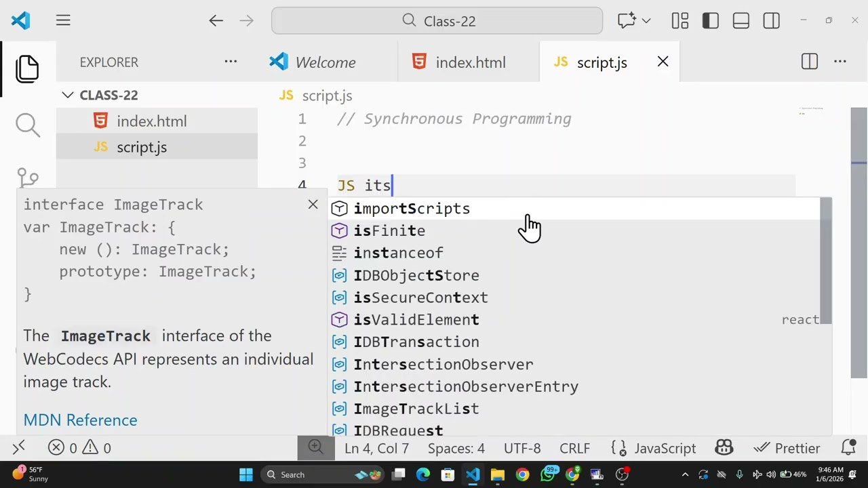
Task: Close the script.js tab
Action: [663, 62]
